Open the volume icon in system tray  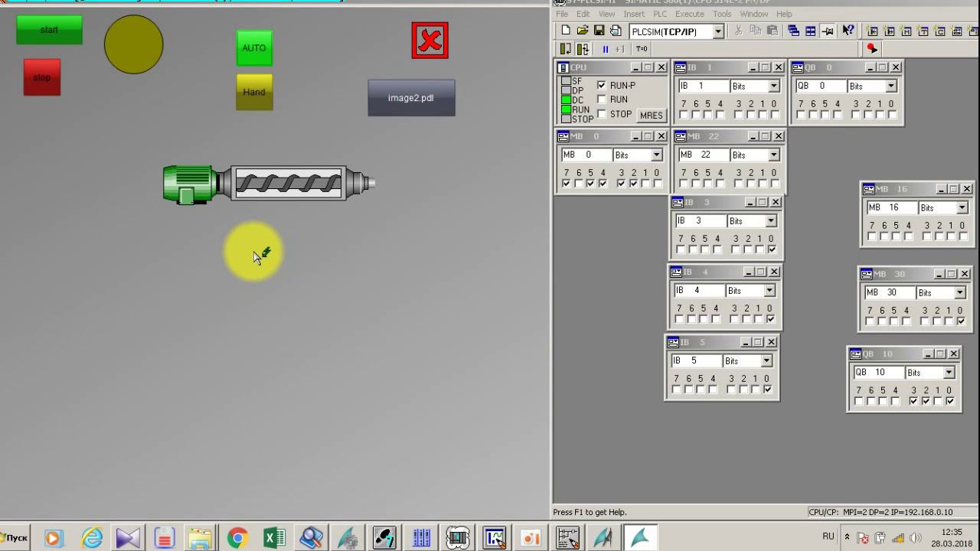coord(916,537)
